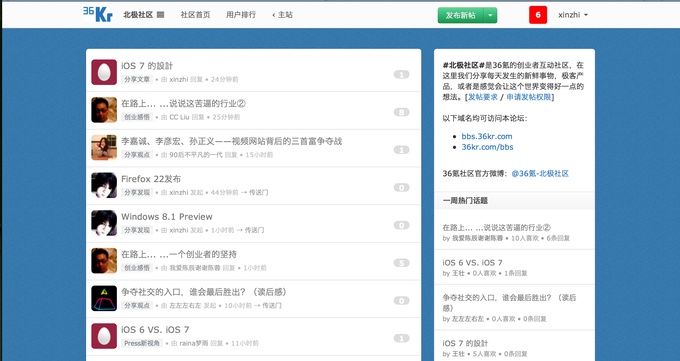Expand the arrow next to 发布新帖 button
The image size is (680, 361).
coord(490,15)
